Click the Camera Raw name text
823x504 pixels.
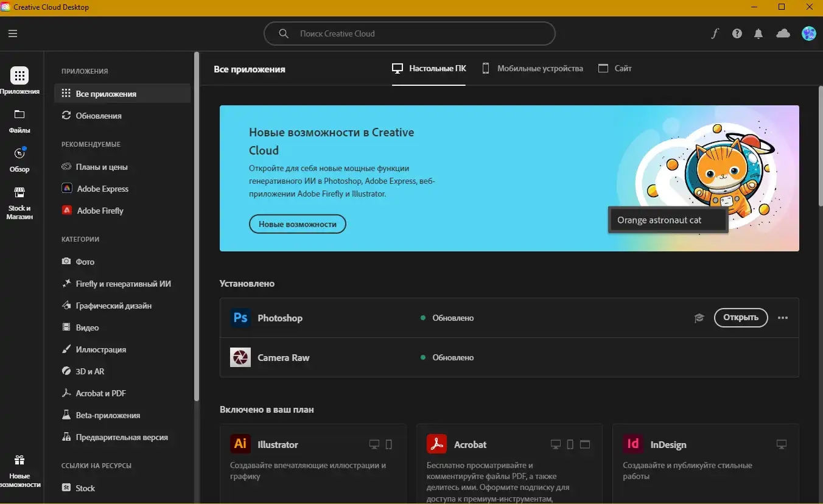pyautogui.click(x=284, y=357)
